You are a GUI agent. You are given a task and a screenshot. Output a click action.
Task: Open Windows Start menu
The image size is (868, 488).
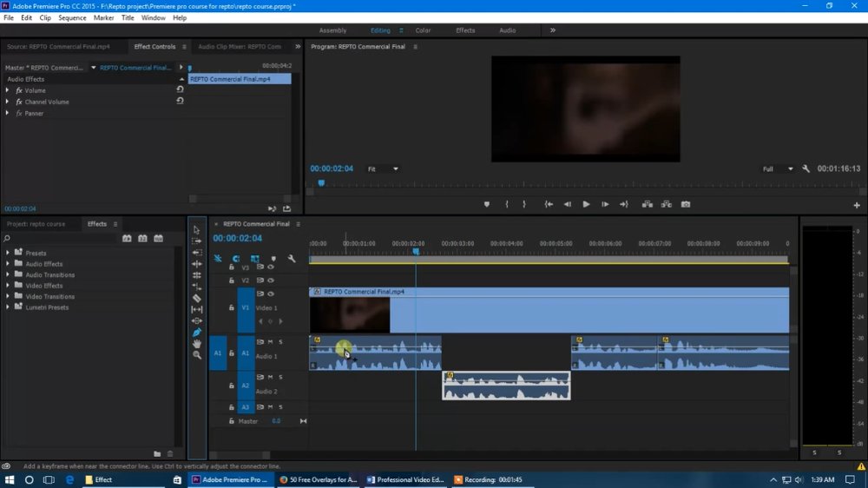point(10,479)
